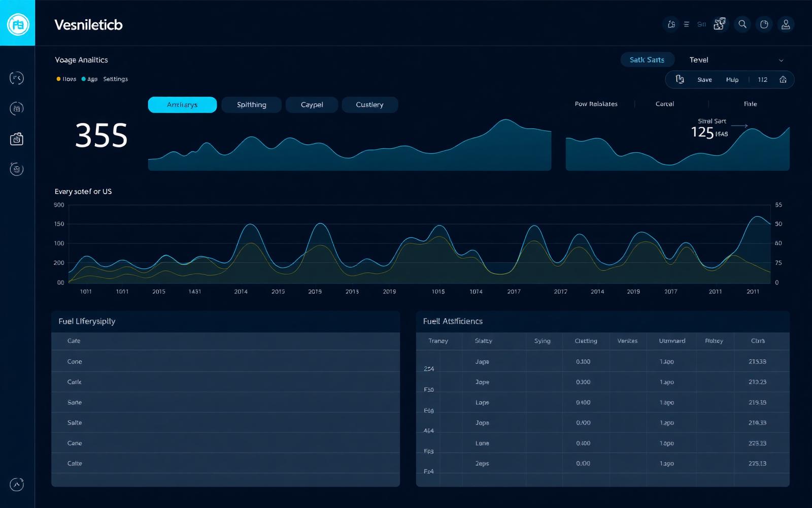Click the Vesnileticb app logo icon
Screen dimensions: 812x508
(x=18, y=24)
